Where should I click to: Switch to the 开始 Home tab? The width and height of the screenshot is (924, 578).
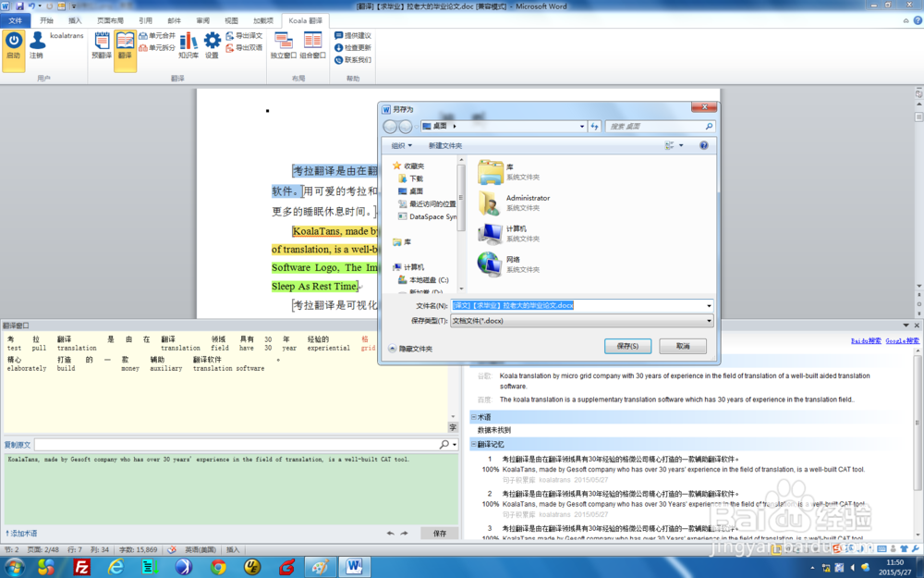point(46,20)
